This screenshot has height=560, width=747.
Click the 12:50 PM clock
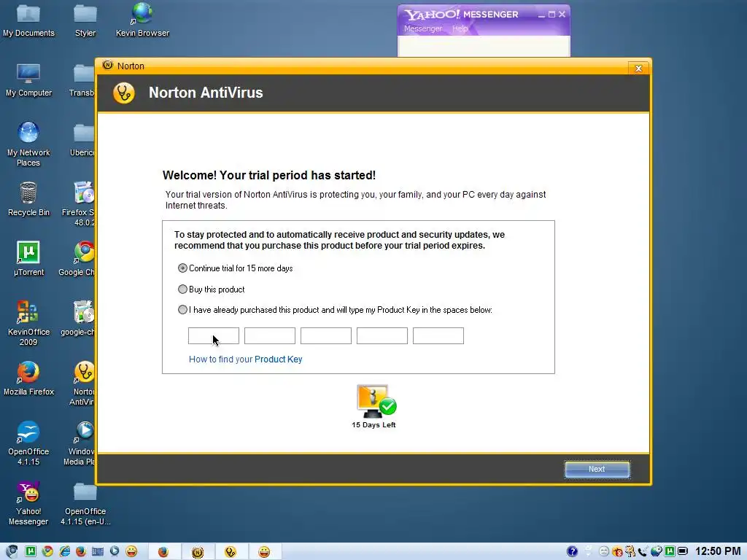[x=718, y=551]
